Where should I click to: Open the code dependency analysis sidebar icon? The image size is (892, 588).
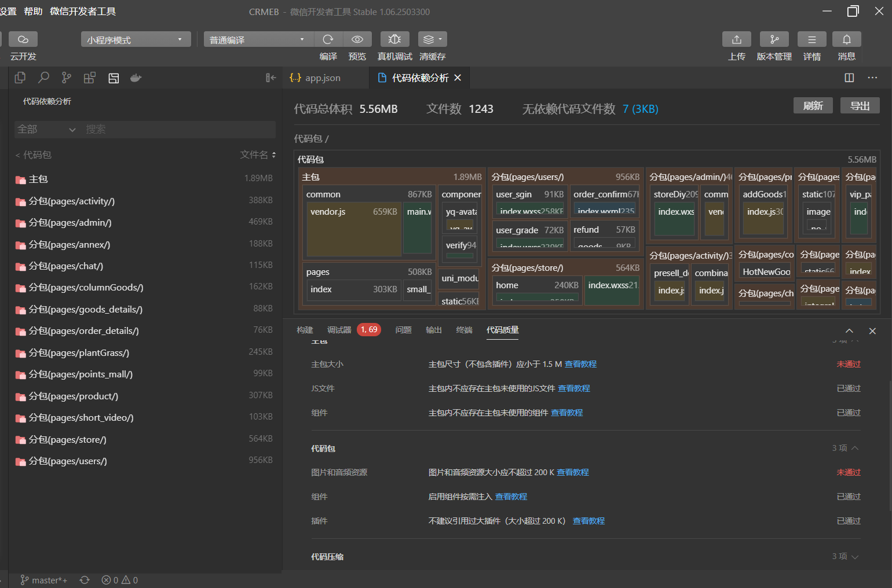point(114,78)
